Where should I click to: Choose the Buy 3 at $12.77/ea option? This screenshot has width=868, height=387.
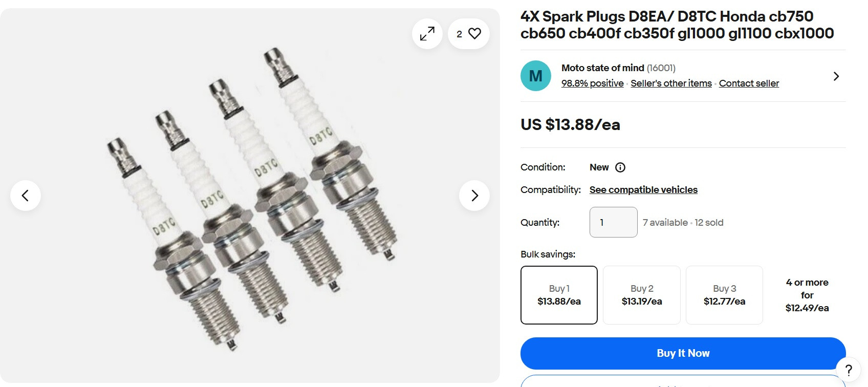point(724,295)
